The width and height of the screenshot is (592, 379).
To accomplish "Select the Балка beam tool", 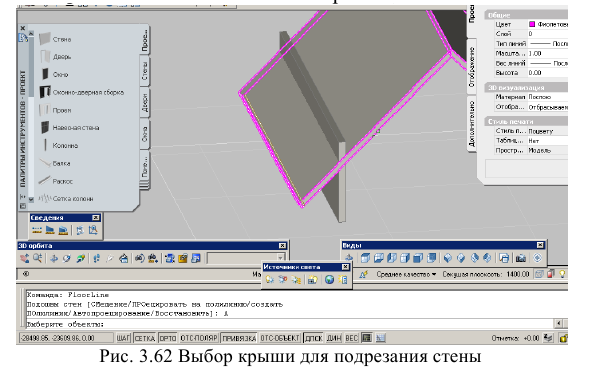I will pyautogui.click(x=55, y=163).
